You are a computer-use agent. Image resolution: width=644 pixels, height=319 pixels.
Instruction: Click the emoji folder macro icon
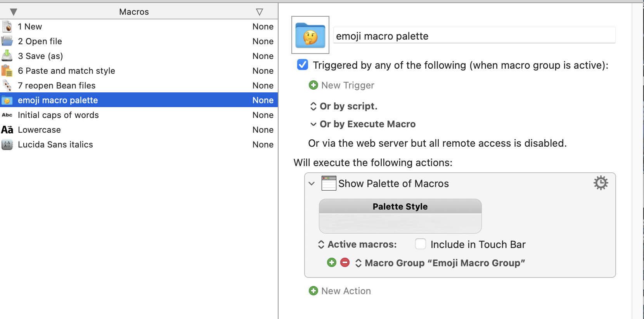(310, 35)
